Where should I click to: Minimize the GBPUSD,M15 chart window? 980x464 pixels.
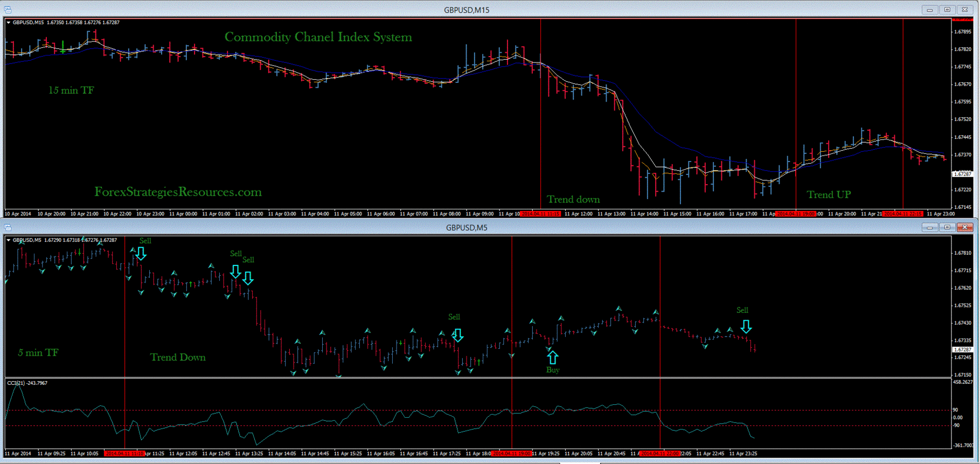coord(930,10)
